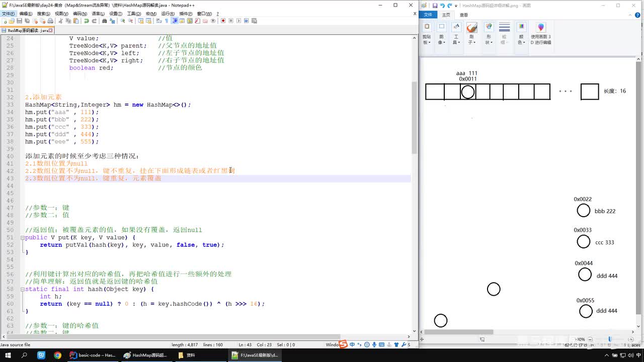Click the Replace icon in Notepad++ toolbar
644x362 pixels.
[x=112, y=21]
